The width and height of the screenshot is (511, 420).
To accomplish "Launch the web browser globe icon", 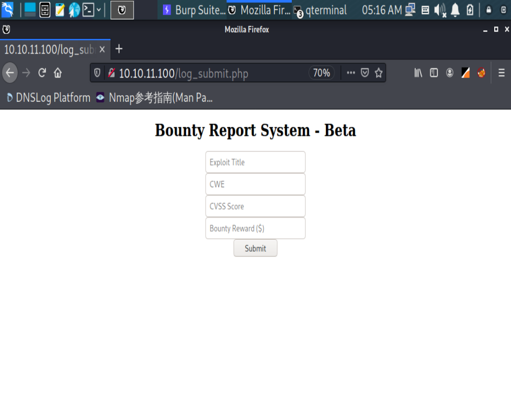I will coord(74,10).
